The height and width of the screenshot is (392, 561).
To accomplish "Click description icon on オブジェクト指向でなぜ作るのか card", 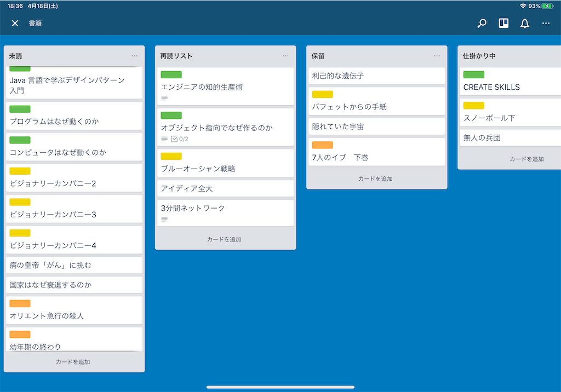I will (x=164, y=139).
